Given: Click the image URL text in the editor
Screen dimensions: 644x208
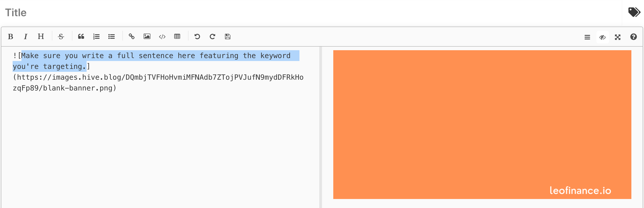Looking at the screenshot, I should 158,83.
